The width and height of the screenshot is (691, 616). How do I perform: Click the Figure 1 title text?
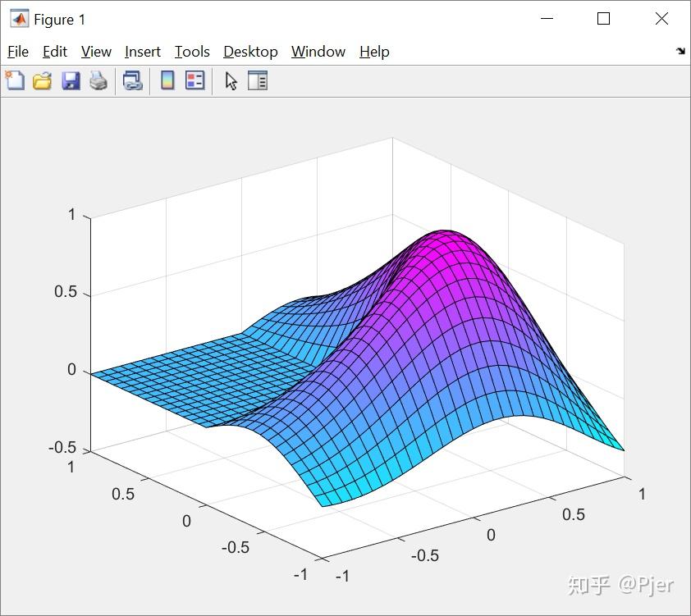pos(59,20)
